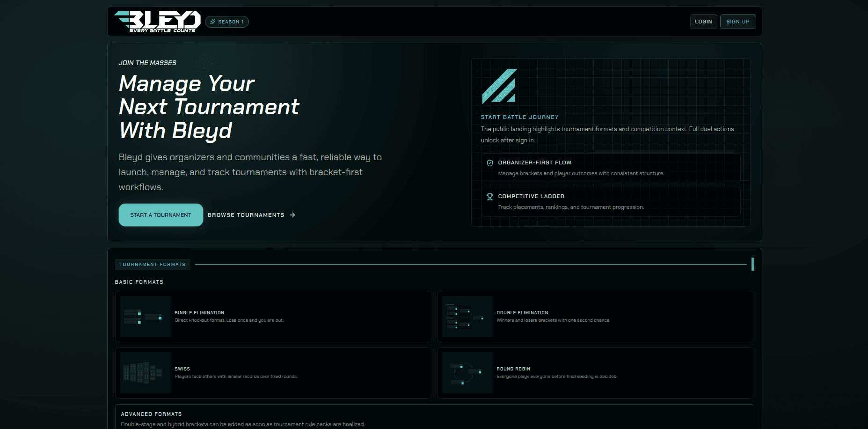Open the Login button

click(703, 22)
